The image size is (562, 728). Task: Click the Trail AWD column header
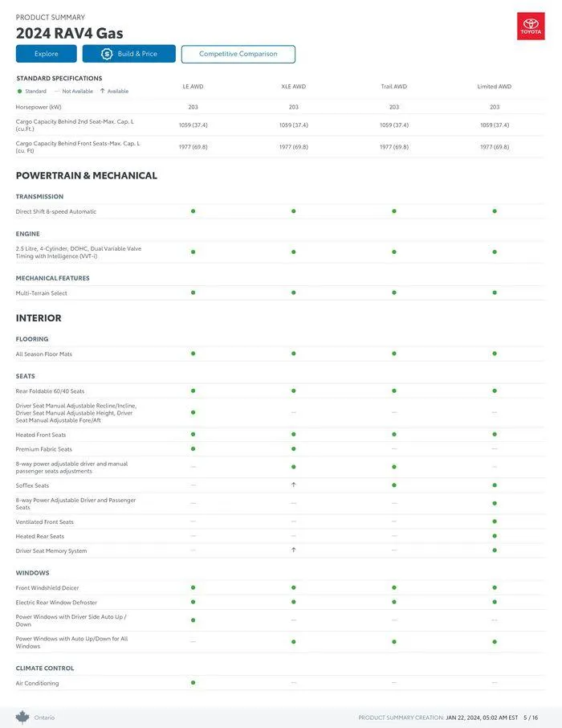(x=394, y=87)
